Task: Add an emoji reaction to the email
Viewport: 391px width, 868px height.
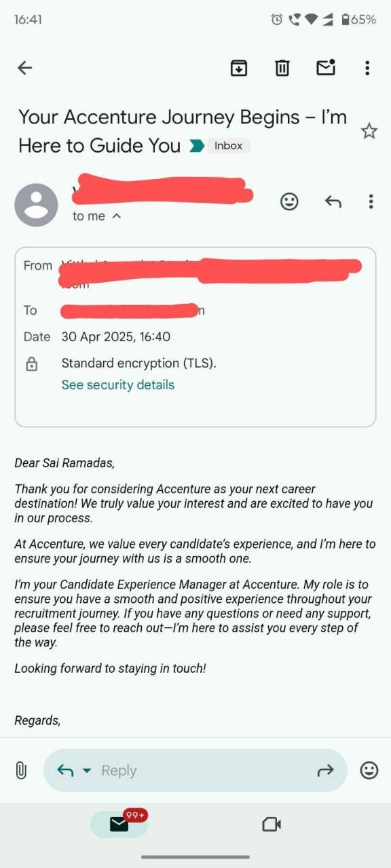Action: pyautogui.click(x=288, y=201)
